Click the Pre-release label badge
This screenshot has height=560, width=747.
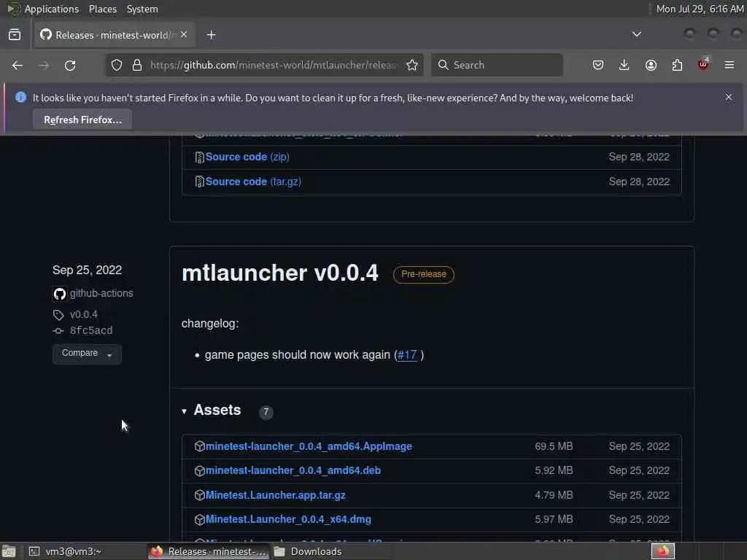(424, 274)
